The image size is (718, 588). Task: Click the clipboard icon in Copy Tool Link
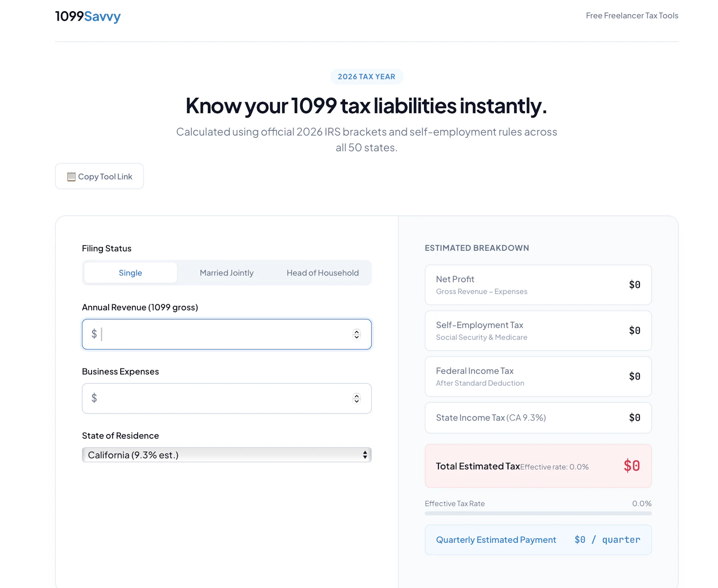pyautogui.click(x=71, y=177)
